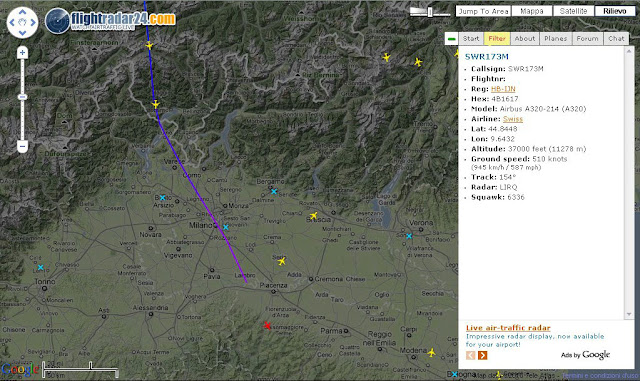640x381 pixels.
Task: Click the Callsign: SWR173M row
Action: pyautogui.click(x=507, y=69)
